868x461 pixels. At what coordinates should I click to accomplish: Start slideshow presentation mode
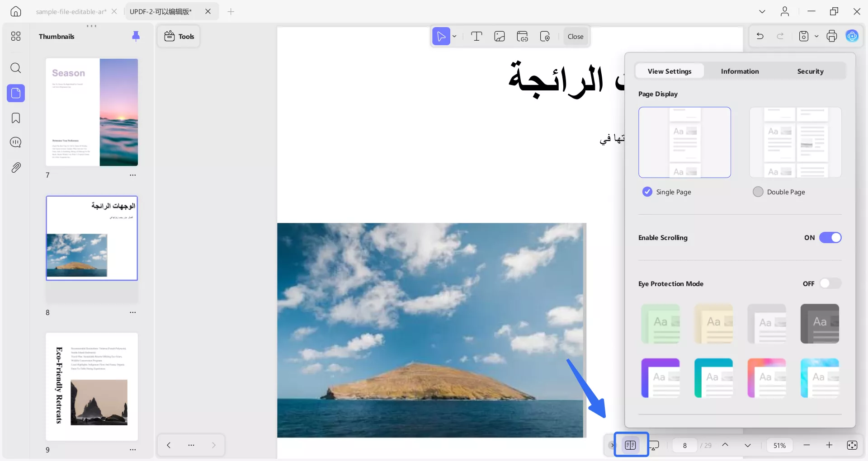tap(654, 446)
